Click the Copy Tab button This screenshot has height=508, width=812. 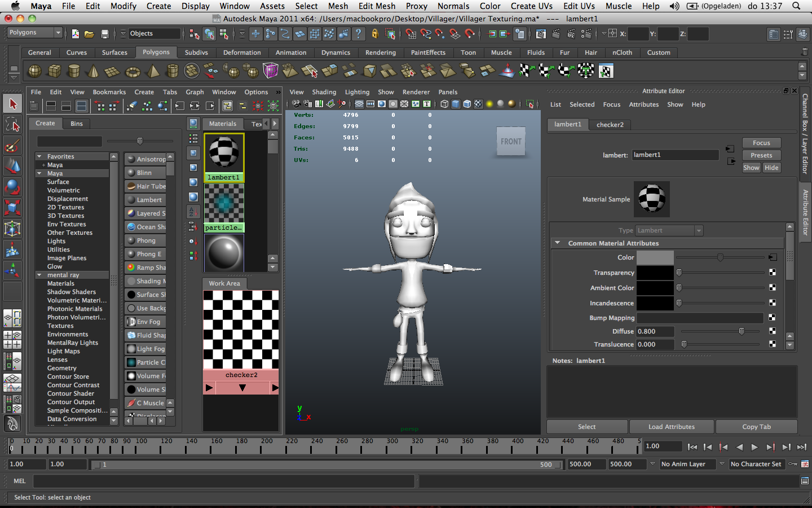tap(756, 427)
